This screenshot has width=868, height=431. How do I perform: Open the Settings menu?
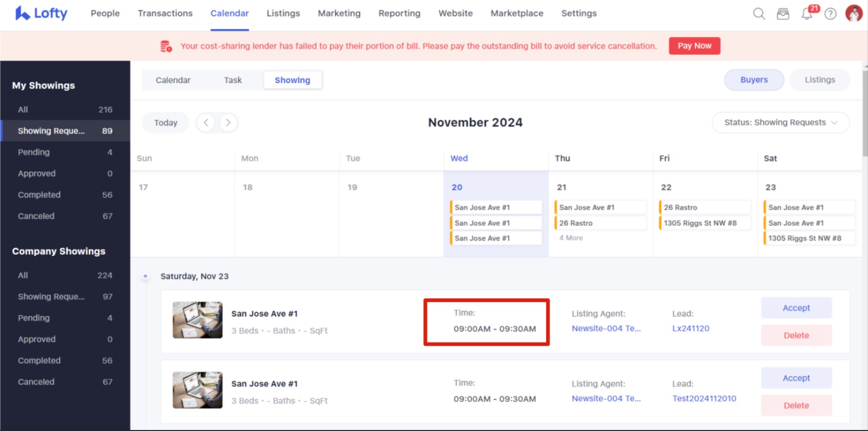click(579, 13)
